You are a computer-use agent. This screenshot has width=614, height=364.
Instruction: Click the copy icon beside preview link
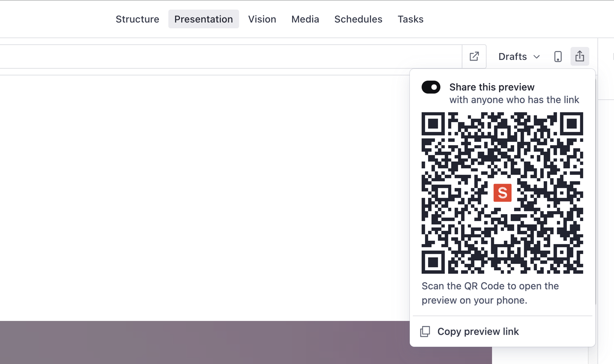(425, 332)
